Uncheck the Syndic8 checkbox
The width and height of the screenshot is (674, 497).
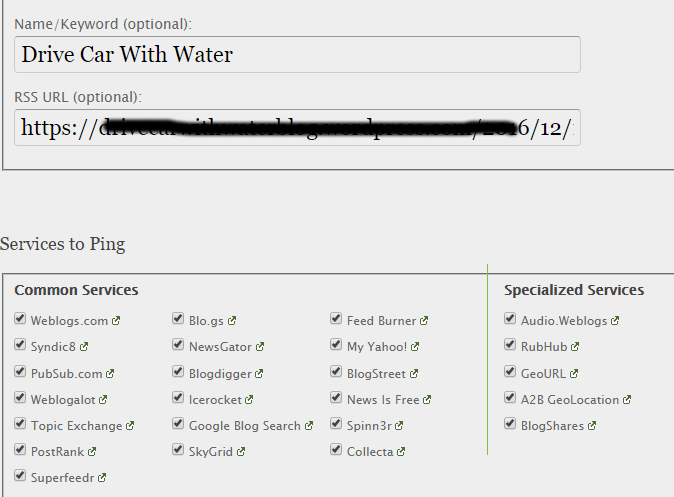21,346
